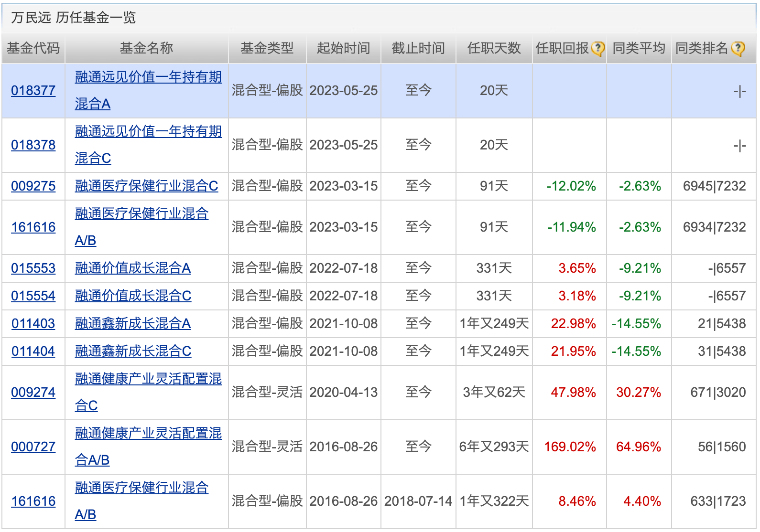Click the help icon beside 任职回报
Screen dimensions: 760x532
pos(597,48)
